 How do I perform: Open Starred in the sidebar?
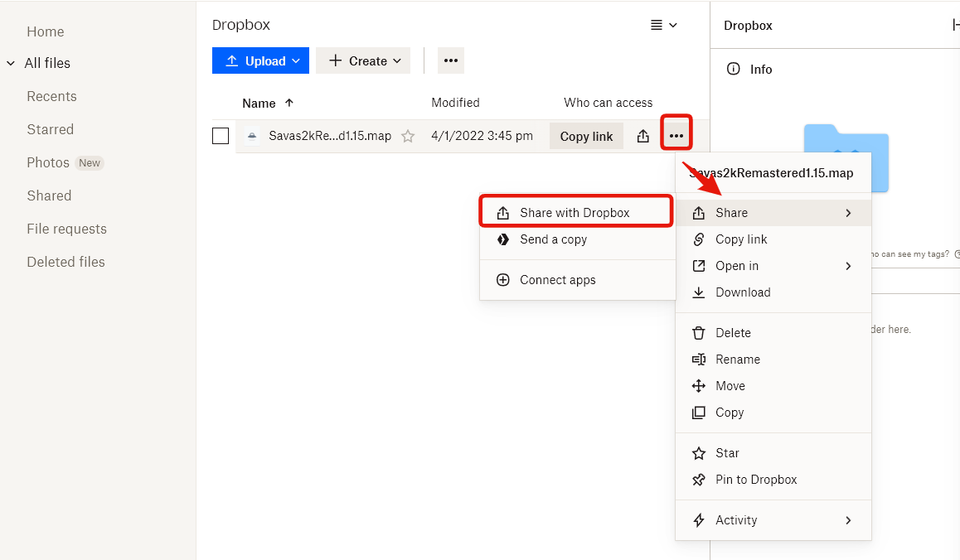(x=51, y=129)
